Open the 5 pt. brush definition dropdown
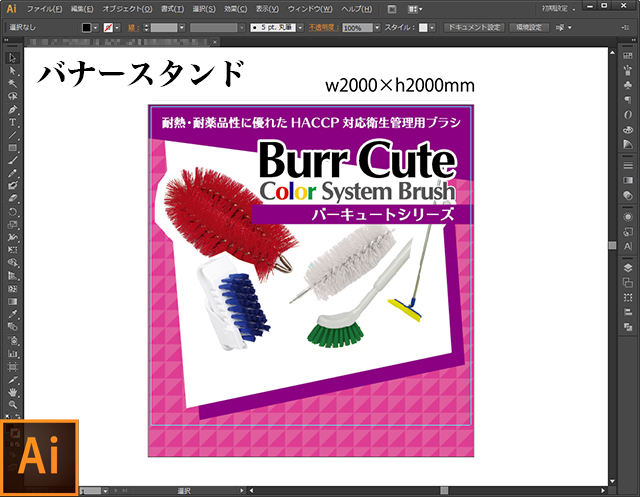Screen dimensions: 640x497 [x=300, y=27]
